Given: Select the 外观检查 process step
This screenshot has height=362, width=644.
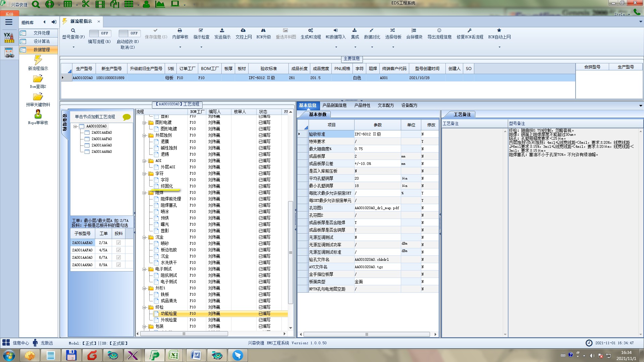Looking at the screenshot, I should click(169, 320).
